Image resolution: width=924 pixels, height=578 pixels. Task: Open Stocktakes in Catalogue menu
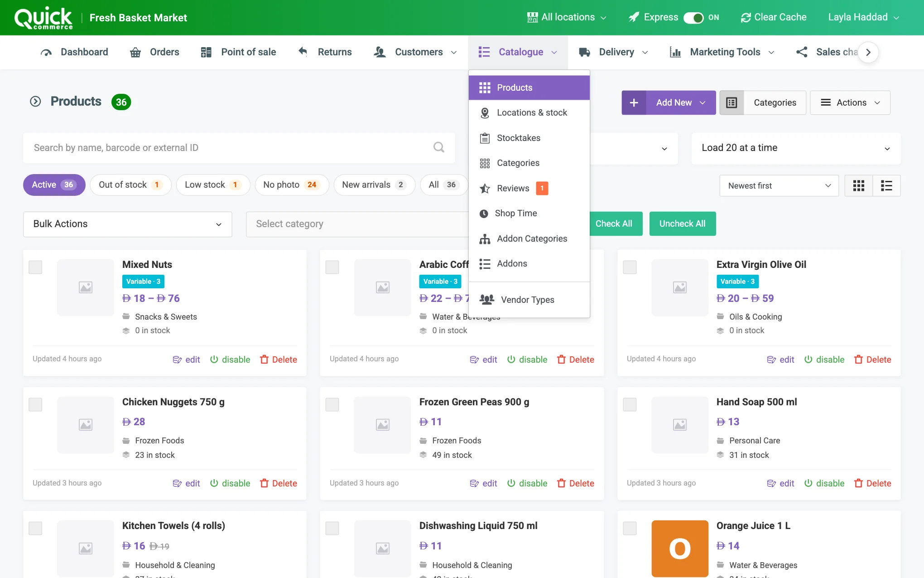coord(529,138)
